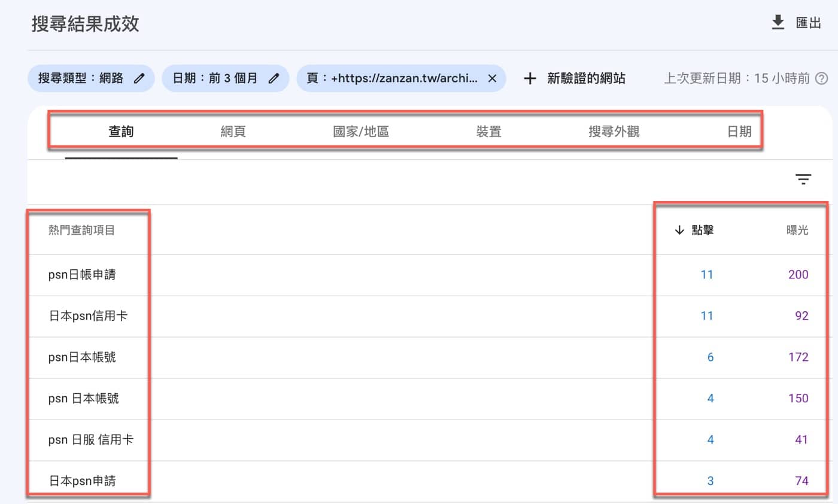Edit the 搜尋類型 filter pencil icon
This screenshot has height=504, width=838.
(139, 78)
